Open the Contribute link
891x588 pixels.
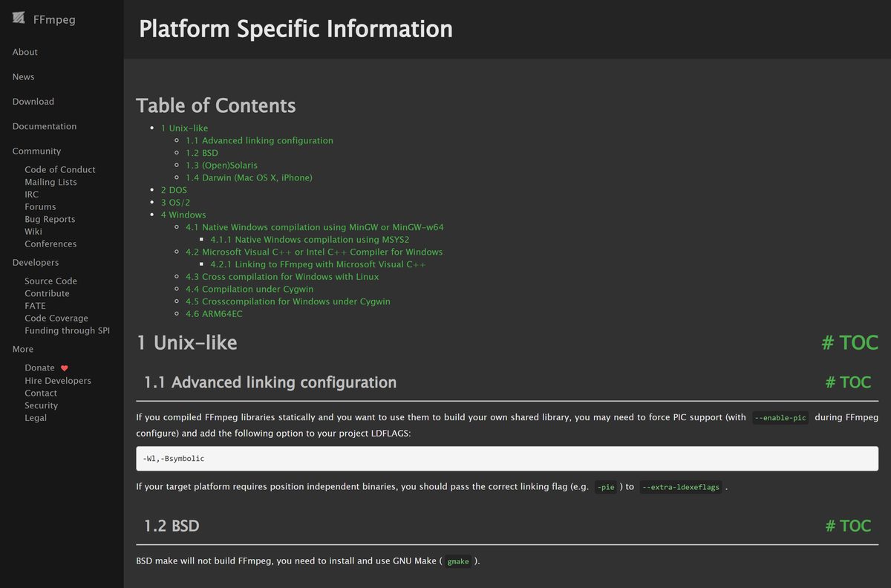coord(47,293)
